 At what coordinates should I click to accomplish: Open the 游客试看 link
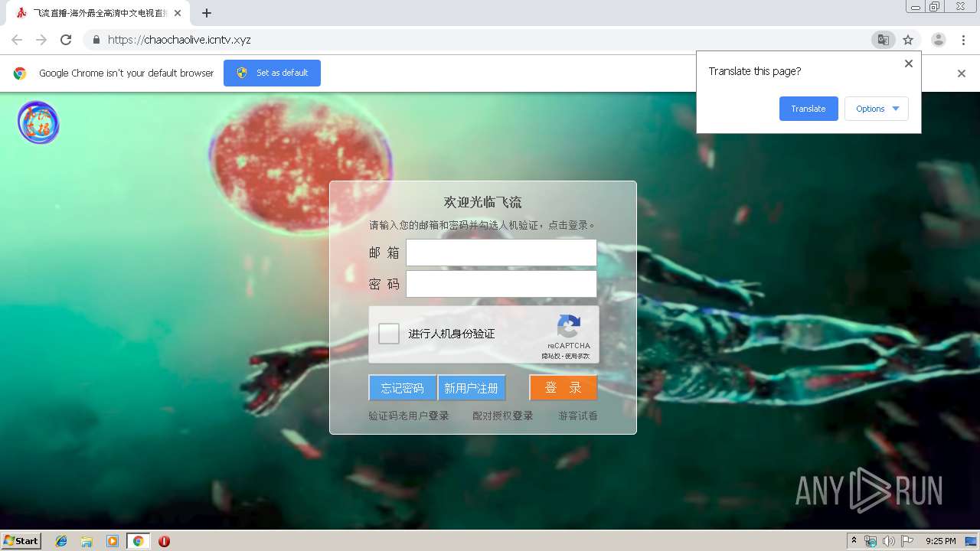click(578, 416)
